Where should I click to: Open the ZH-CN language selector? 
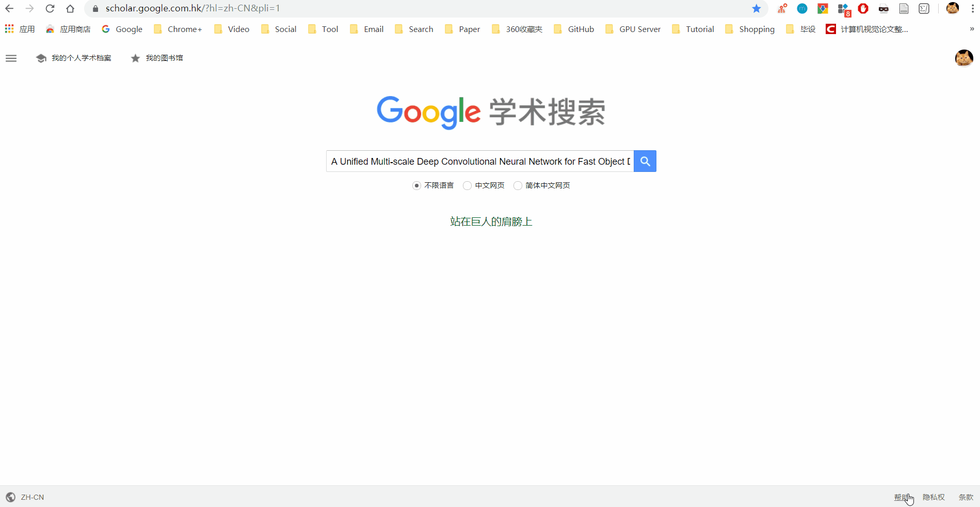[x=25, y=497]
